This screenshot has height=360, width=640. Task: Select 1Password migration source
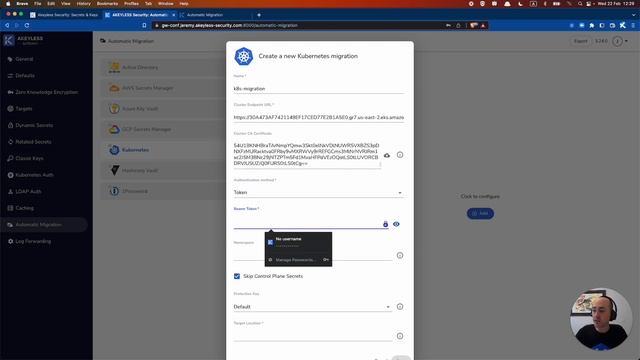point(163,191)
